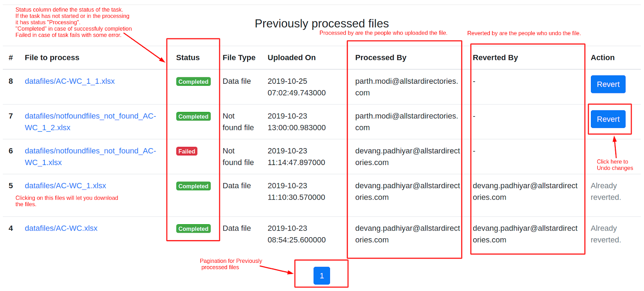Open the notfoundfiles_not_found_AC-WC_1.xlsx link in row 6
The height and width of the screenshot is (291, 644).
point(90,151)
